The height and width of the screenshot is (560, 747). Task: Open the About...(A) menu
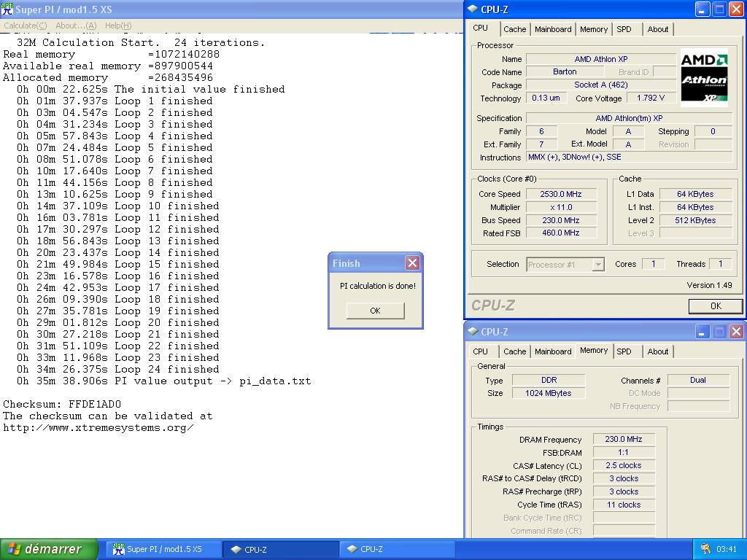pos(76,26)
